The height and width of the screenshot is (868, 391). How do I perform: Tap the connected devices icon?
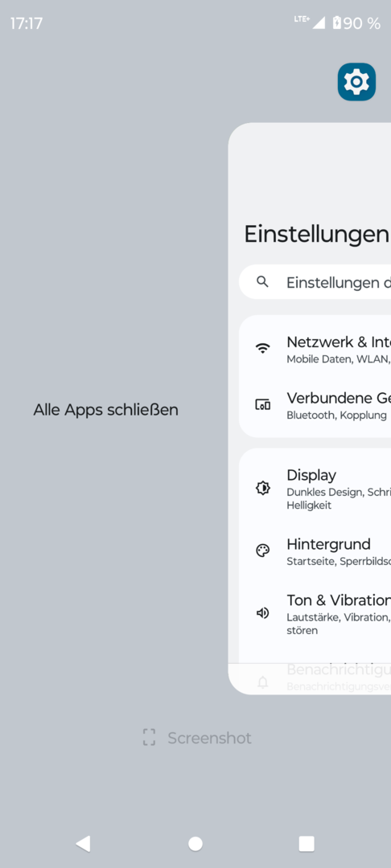point(262,404)
